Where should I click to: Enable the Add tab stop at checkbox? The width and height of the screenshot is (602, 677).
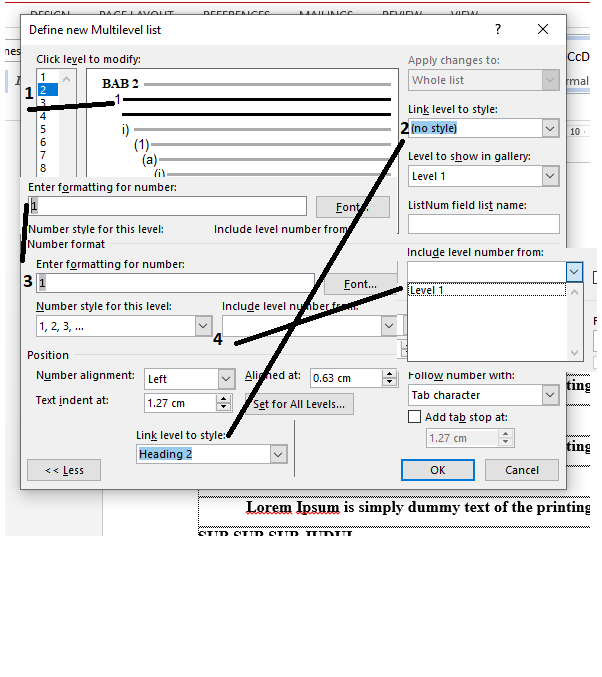pyautogui.click(x=415, y=417)
